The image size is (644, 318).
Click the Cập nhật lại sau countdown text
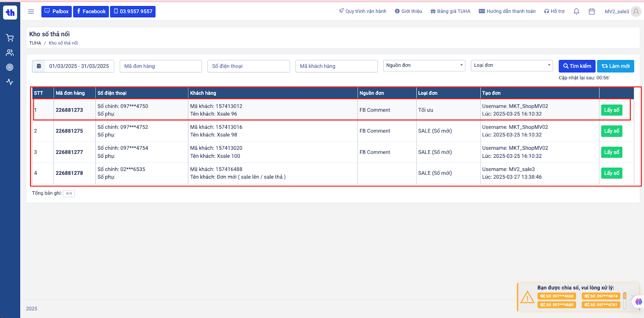[584, 78]
